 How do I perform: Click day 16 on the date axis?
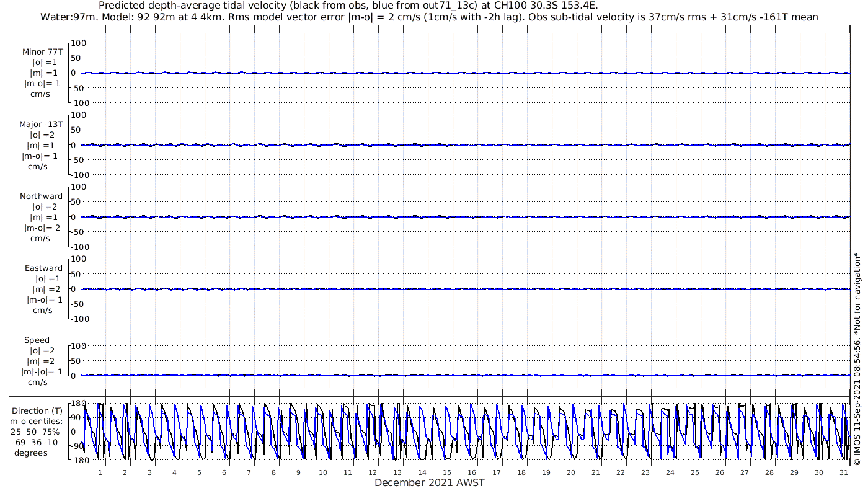click(x=472, y=472)
